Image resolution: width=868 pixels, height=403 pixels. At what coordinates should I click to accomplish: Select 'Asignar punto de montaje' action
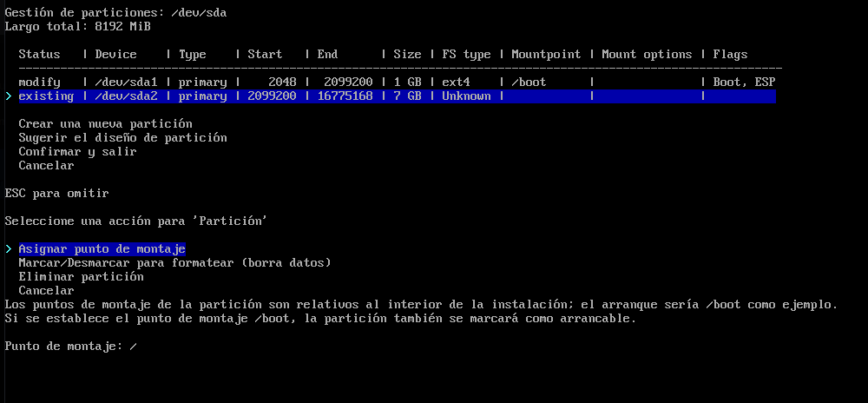(102, 248)
